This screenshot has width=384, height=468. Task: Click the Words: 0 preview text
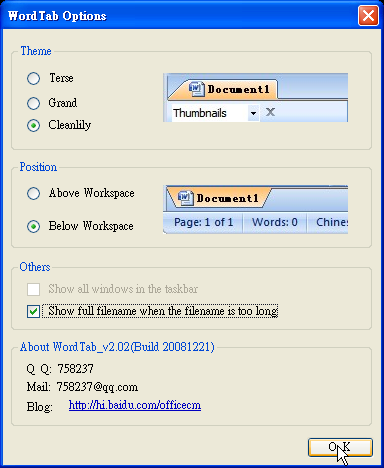point(275,222)
